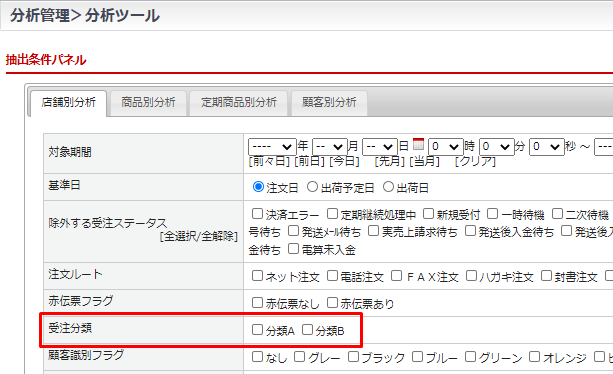Image resolution: width=613 pixels, height=374 pixels.
Task: Check the 分類B checkbox
Action: pos(307,330)
